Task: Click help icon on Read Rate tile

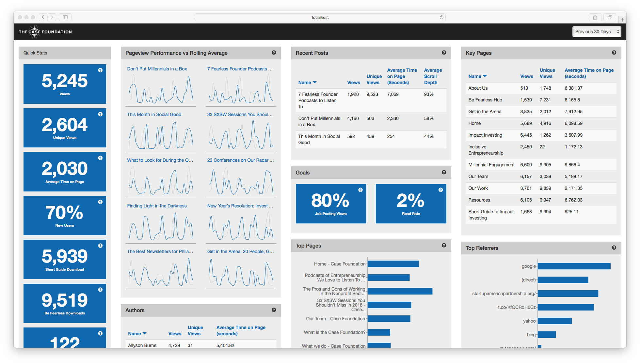Action: pyautogui.click(x=440, y=190)
